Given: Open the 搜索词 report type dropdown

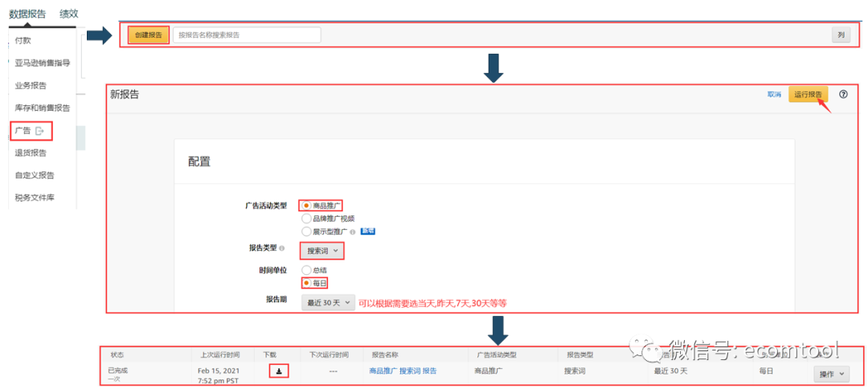Looking at the screenshot, I should [322, 252].
